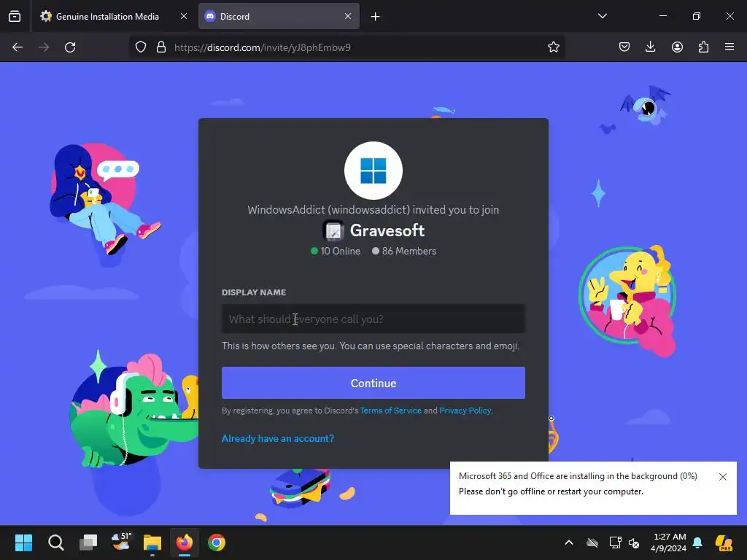
Task: Open a new tab with plus button
Action: pos(376,17)
